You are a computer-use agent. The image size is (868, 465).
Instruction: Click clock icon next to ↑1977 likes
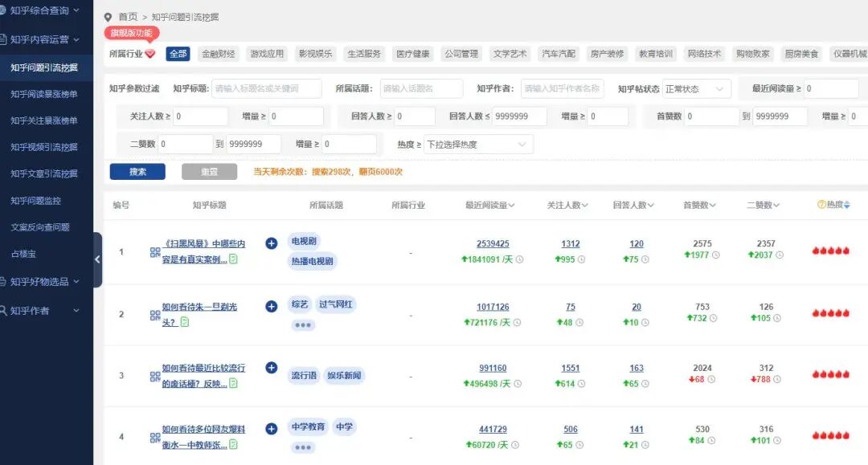(x=716, y=255)
